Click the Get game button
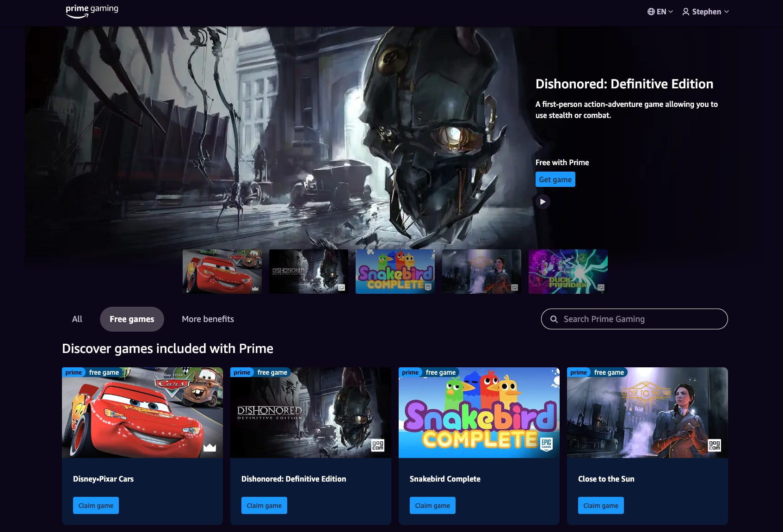This screenshot has height=532, width=783. tap(555, 179)
